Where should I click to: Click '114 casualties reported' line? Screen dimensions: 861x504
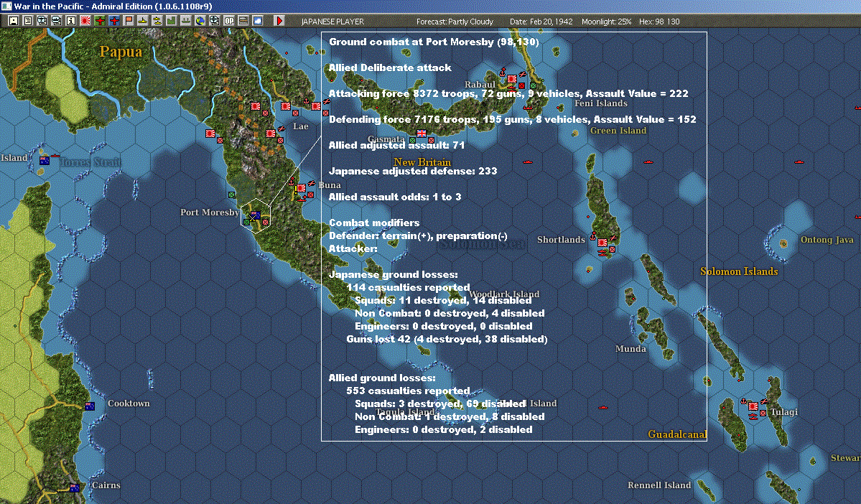pos(408,287)
